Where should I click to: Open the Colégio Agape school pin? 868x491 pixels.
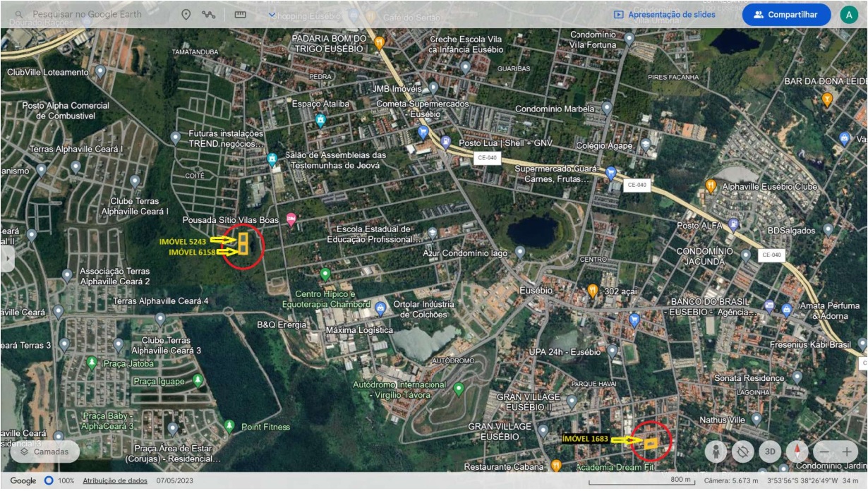(645, 145)
